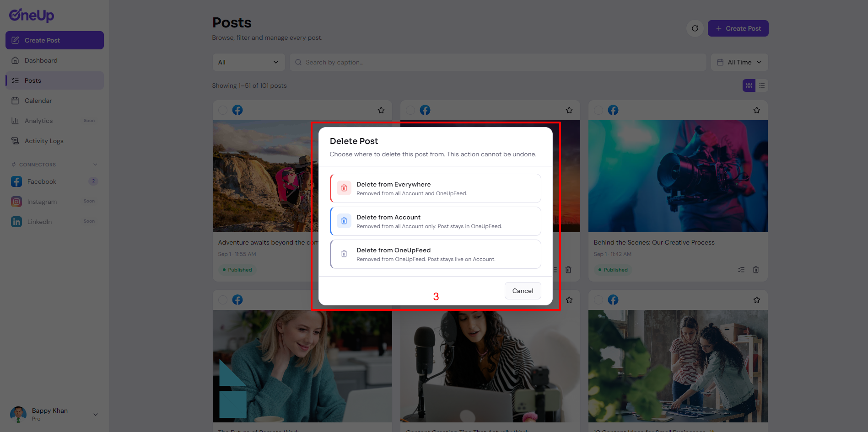Click the refresh posts icon
The image size is (868, 432).
[695, 28]
